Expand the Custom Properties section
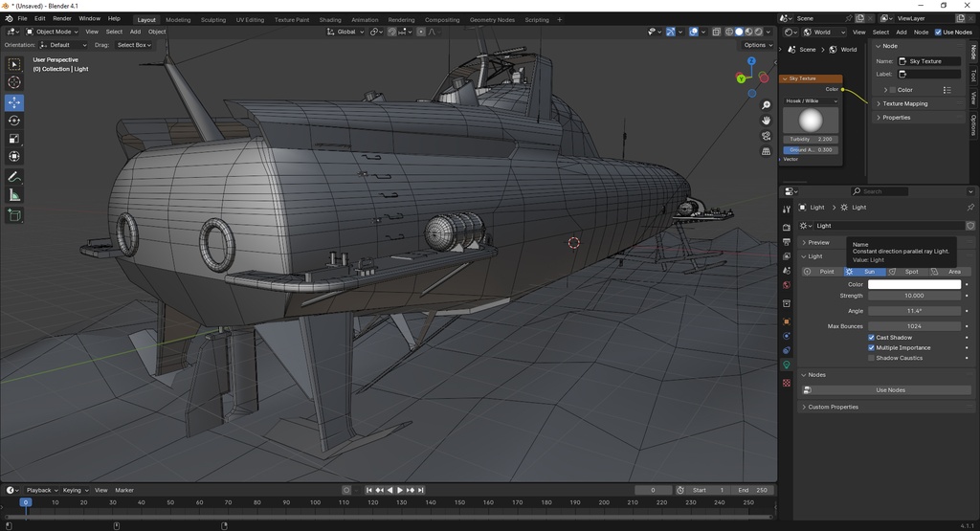This screenshot has height=531, width=980. [884, 408]
